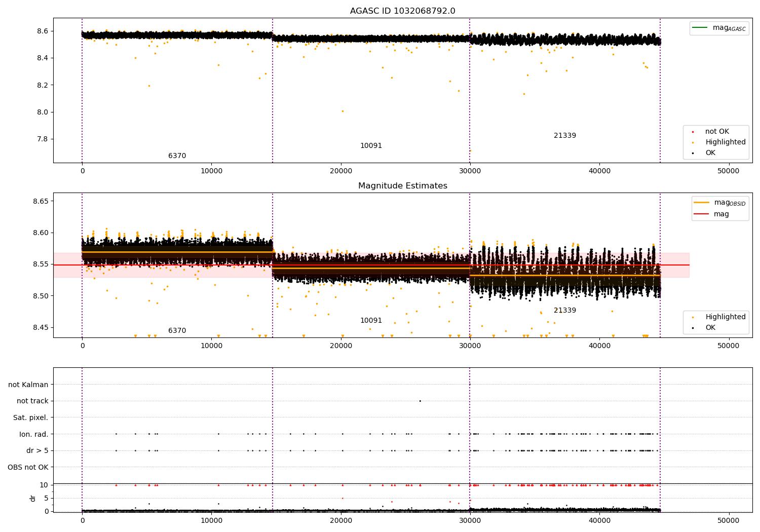Click the "Ion. rad." axis label
The image size is (760, 532).
(34, 434)
